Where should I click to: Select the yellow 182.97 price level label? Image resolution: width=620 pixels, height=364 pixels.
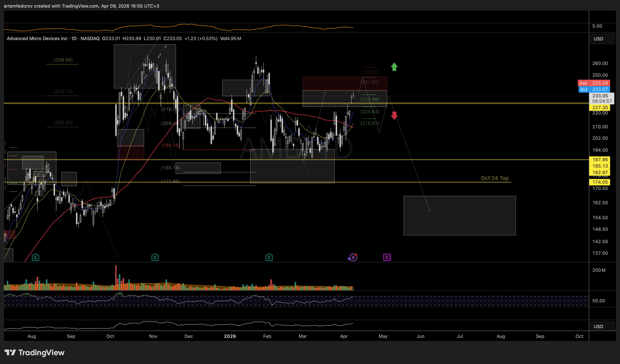point(600,172)
